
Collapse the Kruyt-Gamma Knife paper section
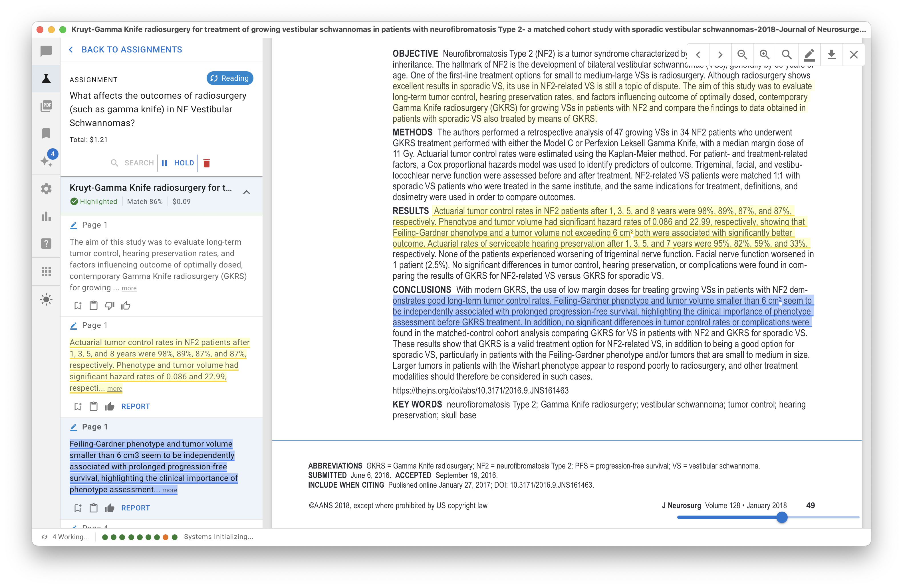[247, 192]
